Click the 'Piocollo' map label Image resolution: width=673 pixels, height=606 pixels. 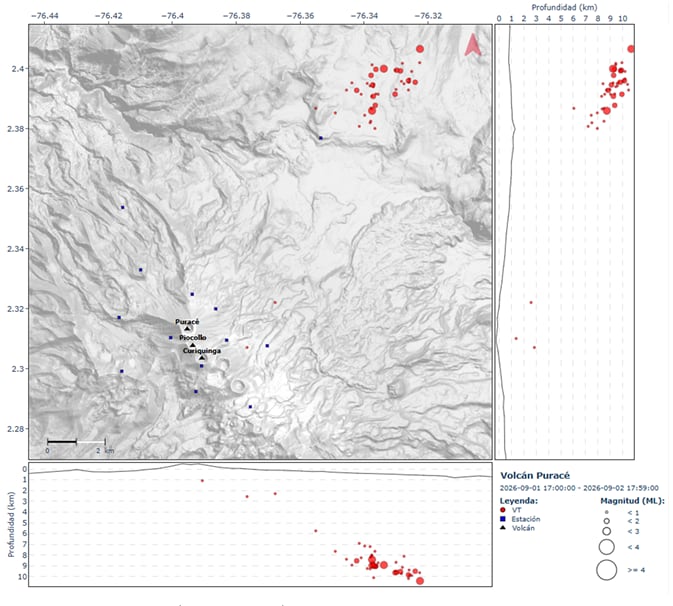pyautogui.click(x=193, y=338)
